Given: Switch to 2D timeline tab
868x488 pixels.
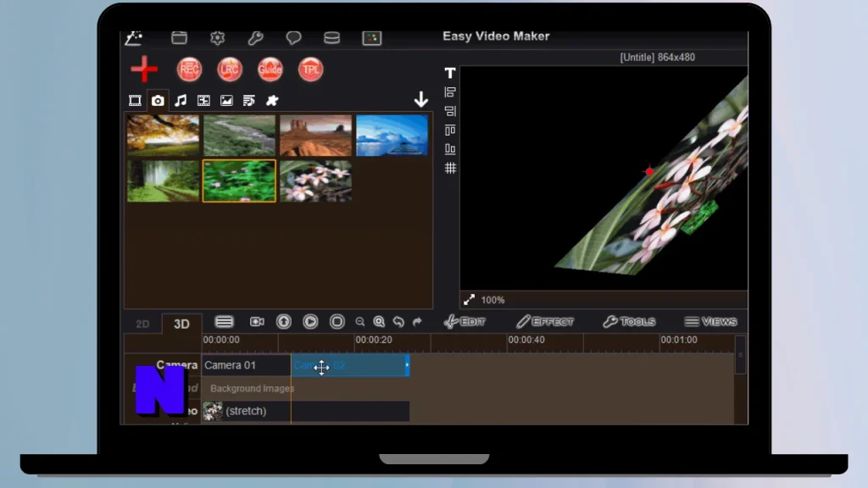Looking at the screenshot, I should [142, 324].
